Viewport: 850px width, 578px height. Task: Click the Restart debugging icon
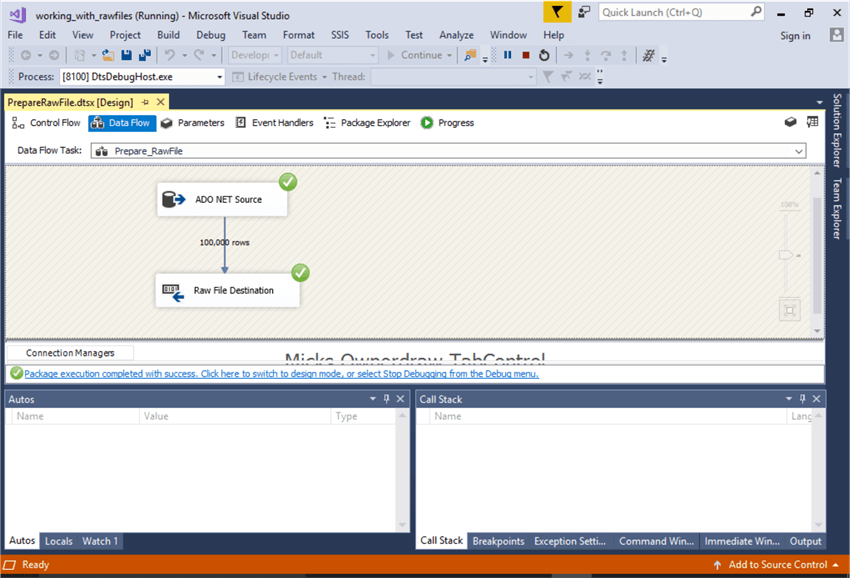tap(544, 55)
